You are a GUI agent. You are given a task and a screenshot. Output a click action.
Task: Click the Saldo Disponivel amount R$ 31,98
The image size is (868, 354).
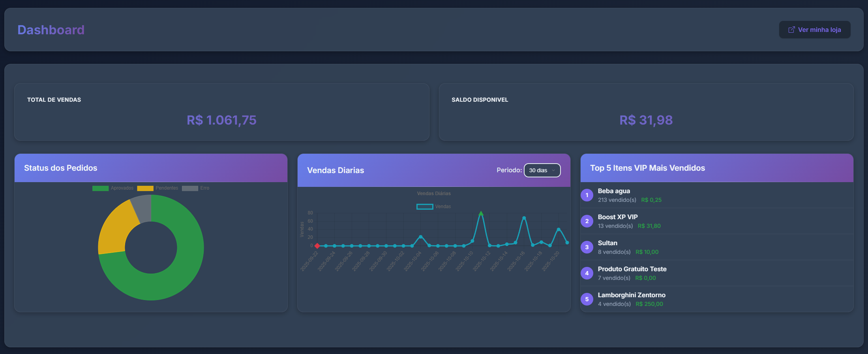646,120
